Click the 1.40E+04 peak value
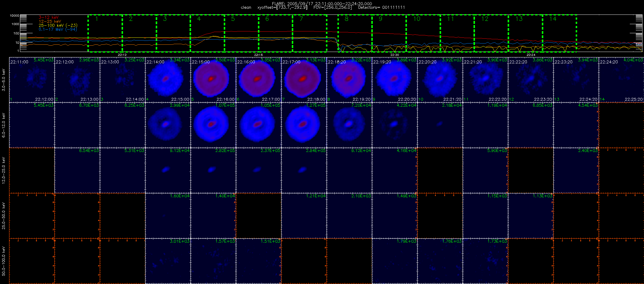 (225, 196)
